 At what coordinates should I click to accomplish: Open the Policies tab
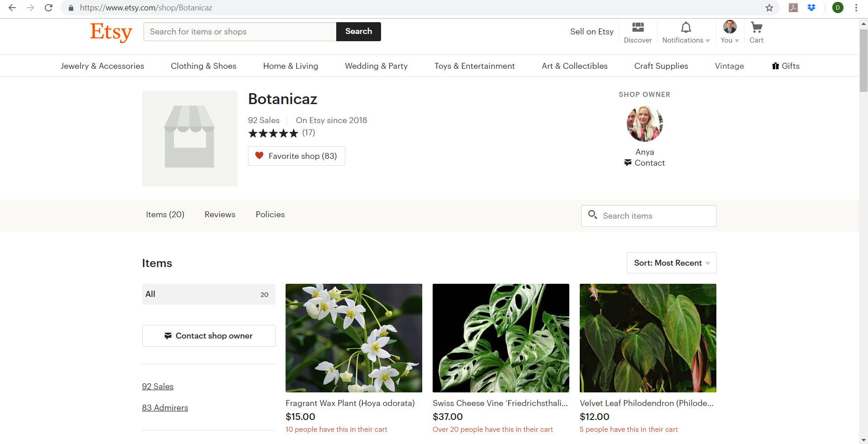270,215
